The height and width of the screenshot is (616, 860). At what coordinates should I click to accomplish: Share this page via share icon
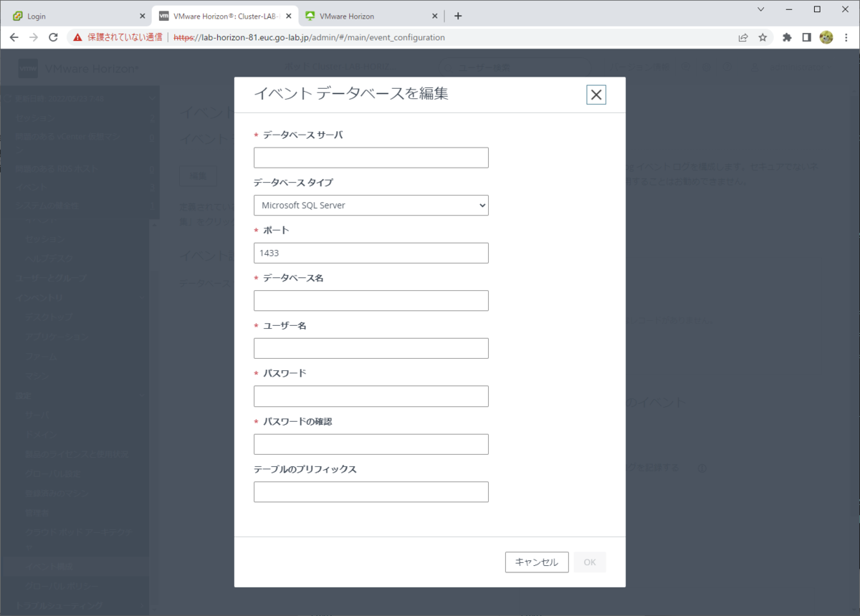[743, 37]
